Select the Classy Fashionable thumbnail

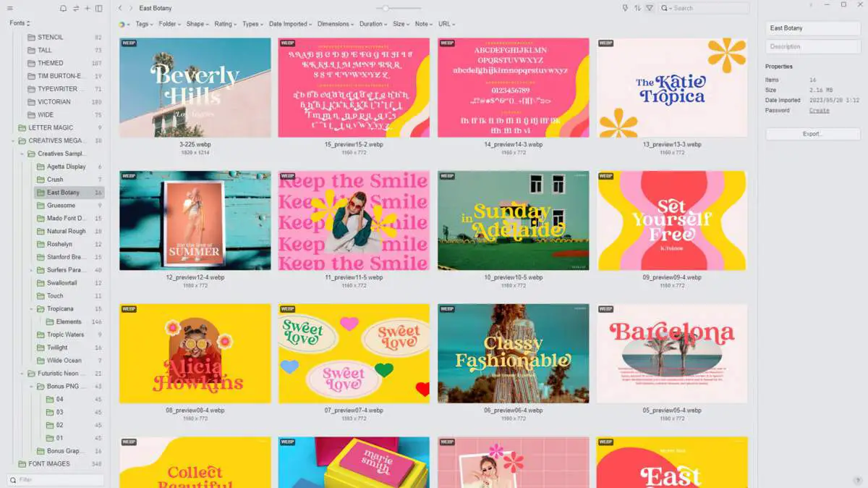514,353
